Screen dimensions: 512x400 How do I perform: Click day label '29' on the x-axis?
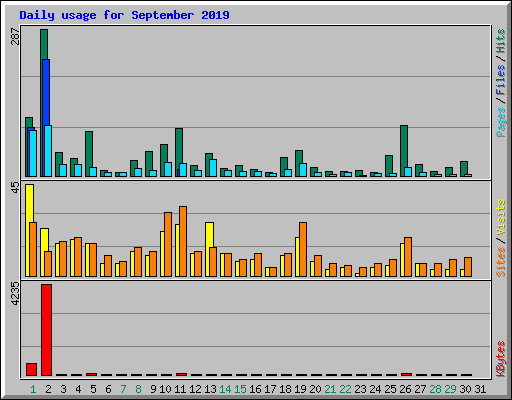450,389
